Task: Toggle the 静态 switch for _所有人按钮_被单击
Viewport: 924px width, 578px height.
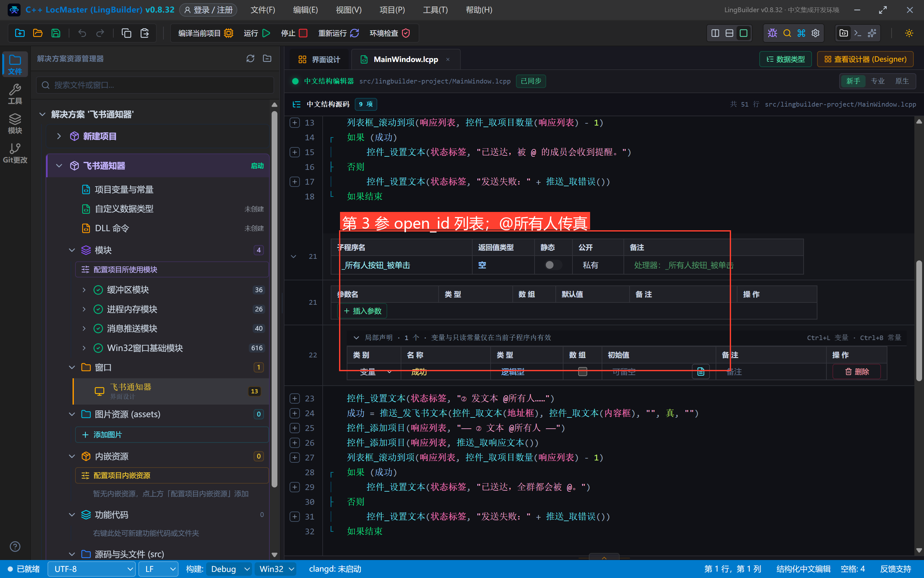Action: point(553,265)
